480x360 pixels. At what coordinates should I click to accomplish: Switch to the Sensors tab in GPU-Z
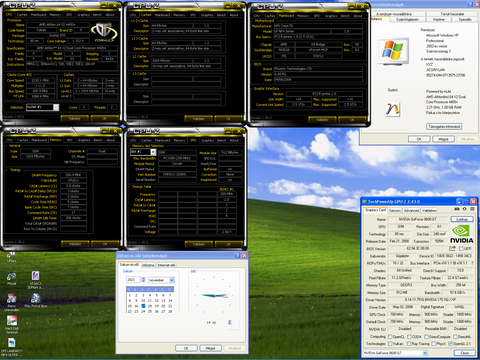tap(395, 210)
